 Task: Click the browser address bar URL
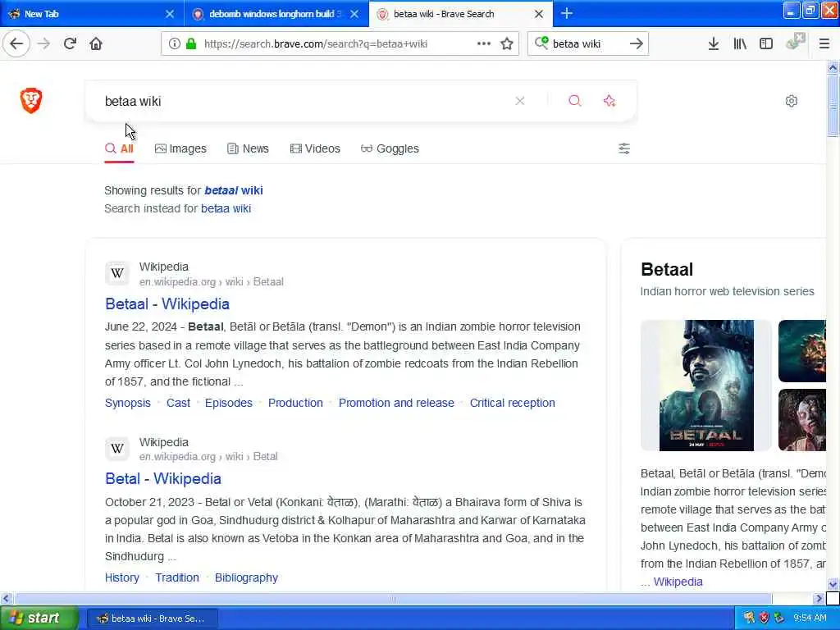(316, 44)
